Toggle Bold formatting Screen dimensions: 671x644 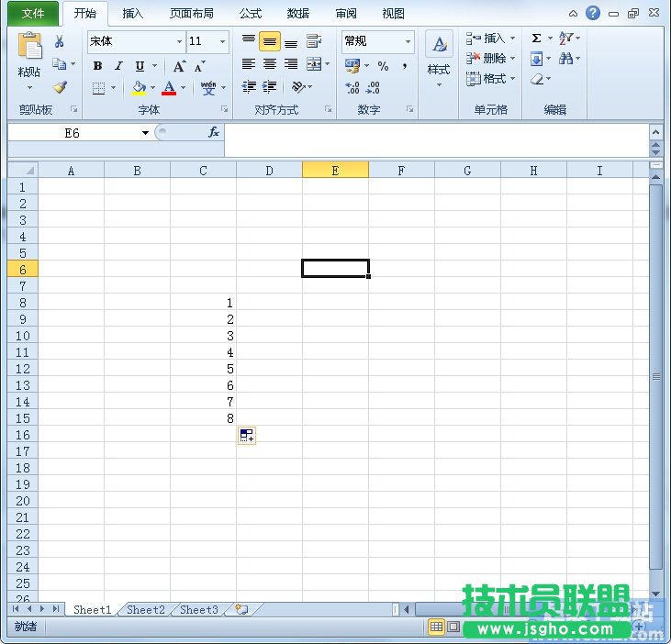pos(97,66)
